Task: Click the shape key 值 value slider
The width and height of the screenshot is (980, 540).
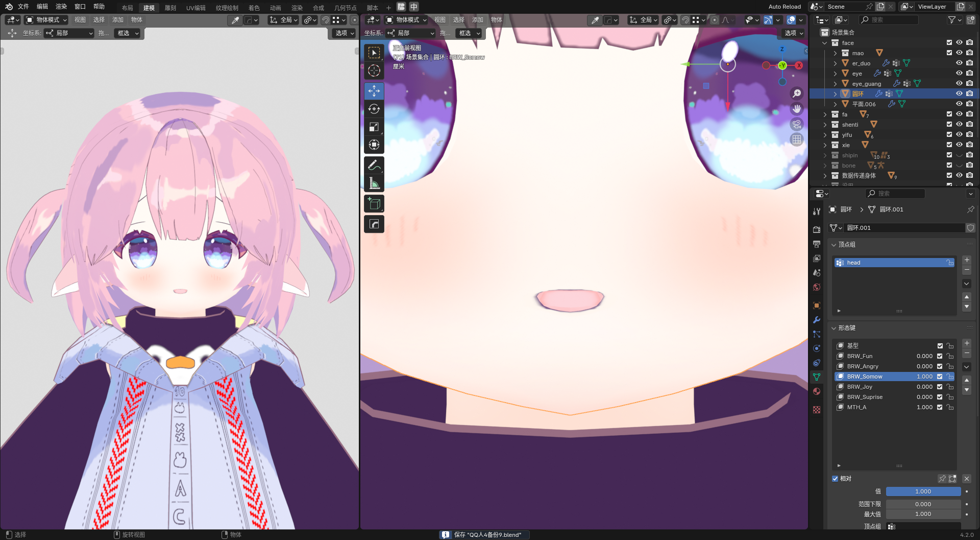Action: pos(923,491)
